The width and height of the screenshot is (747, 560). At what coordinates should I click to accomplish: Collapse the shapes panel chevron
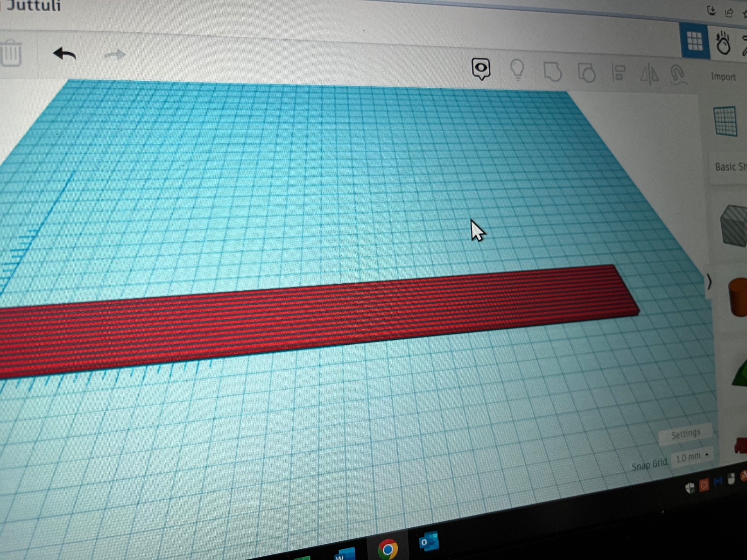point(709,281)
